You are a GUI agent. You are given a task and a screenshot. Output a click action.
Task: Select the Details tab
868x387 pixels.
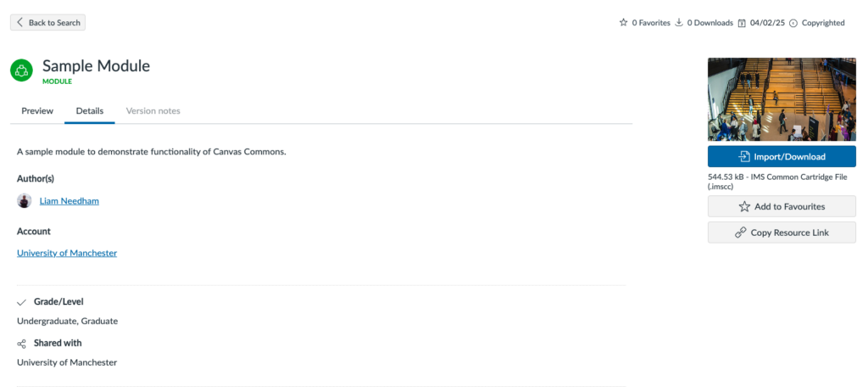(90, 111)
